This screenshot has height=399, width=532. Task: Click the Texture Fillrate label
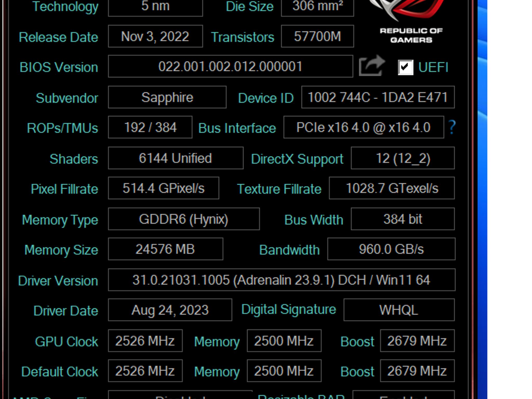(x=279, y=189)
